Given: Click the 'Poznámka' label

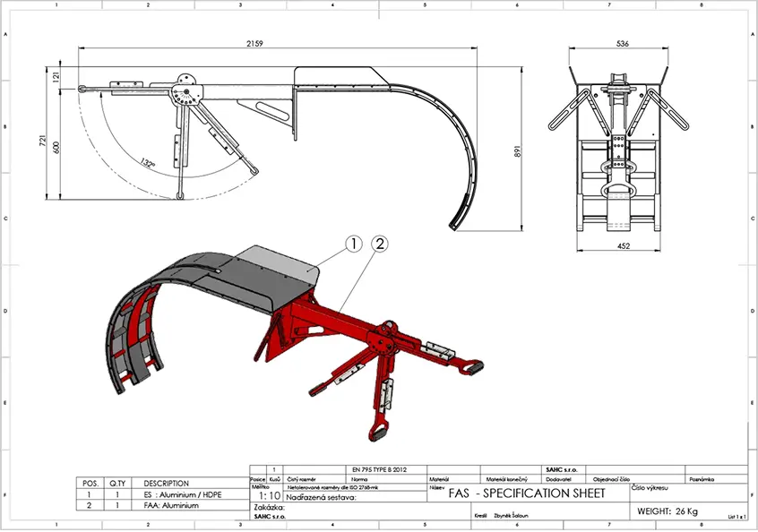Looking at the screenshot, I should (702, 479).
